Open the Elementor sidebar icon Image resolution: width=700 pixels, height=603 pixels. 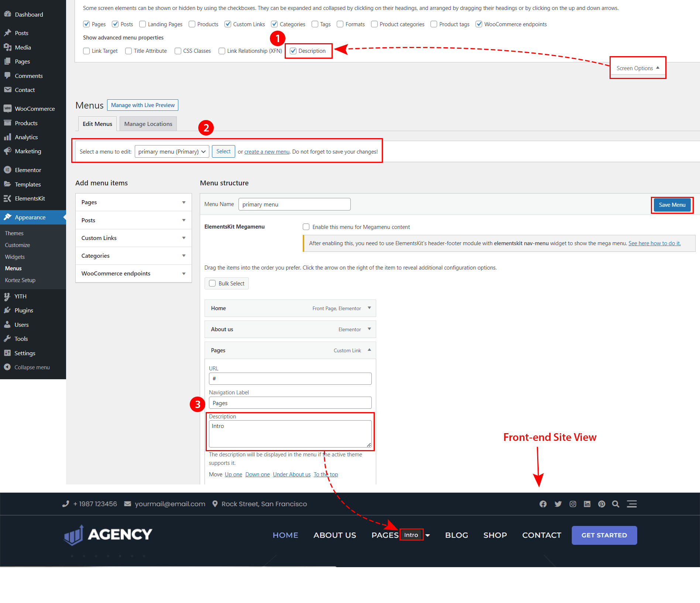(x=7, y=170)
